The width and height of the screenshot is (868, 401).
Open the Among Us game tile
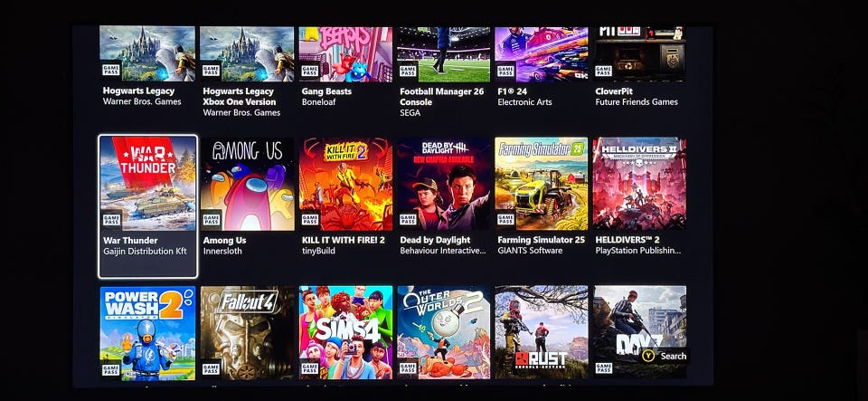point(248,197)
